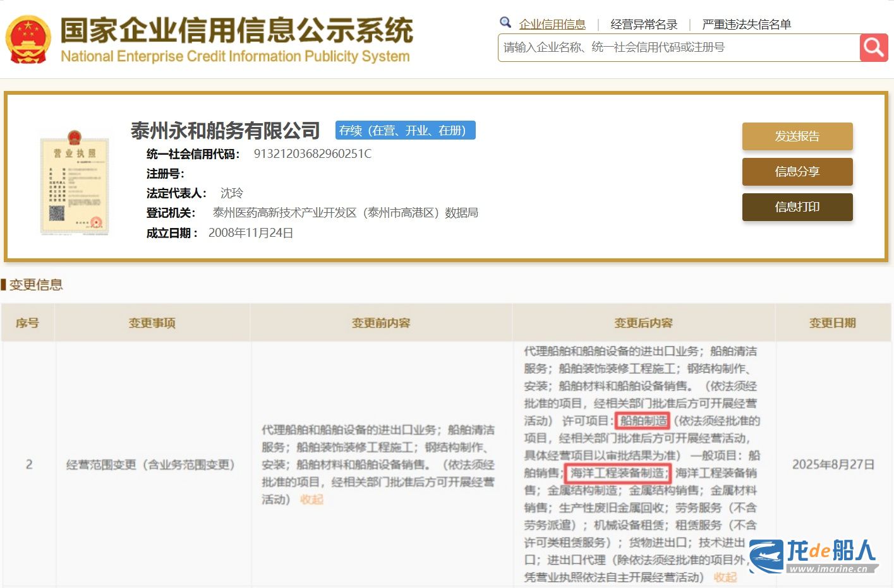Collapse the 变更前内容 text with 收起
This screenshot has height=588, width=894.
311,500
